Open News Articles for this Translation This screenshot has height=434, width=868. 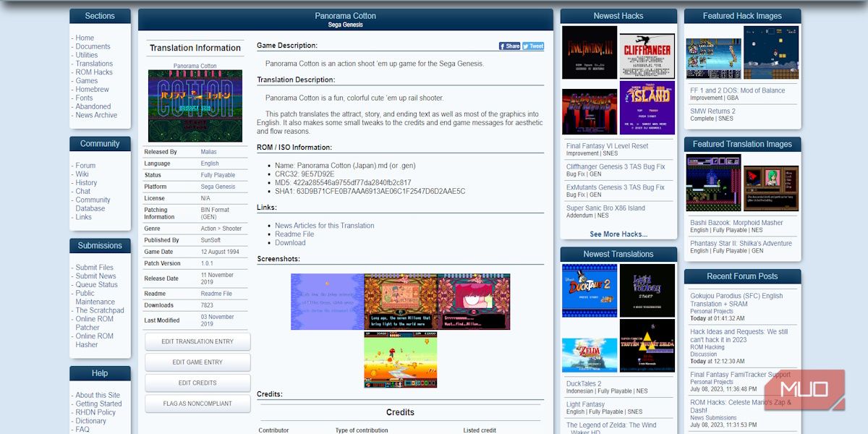pos(325,226)
